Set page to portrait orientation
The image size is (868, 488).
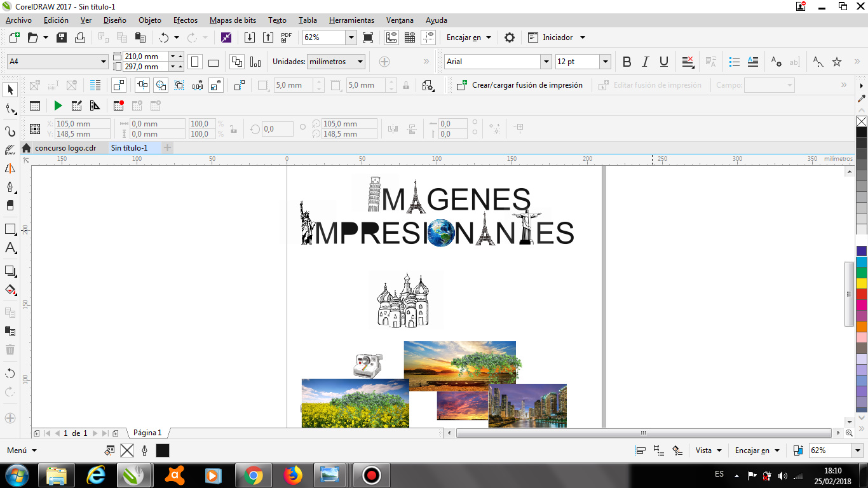195,62
